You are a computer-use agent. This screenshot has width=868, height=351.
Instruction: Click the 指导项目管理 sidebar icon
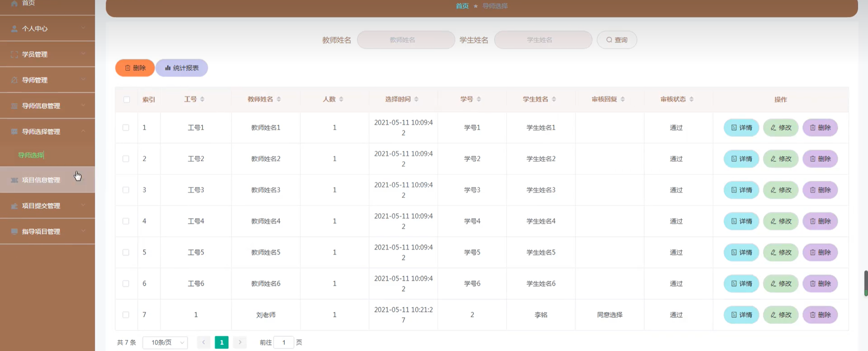(x=14, y=231)
